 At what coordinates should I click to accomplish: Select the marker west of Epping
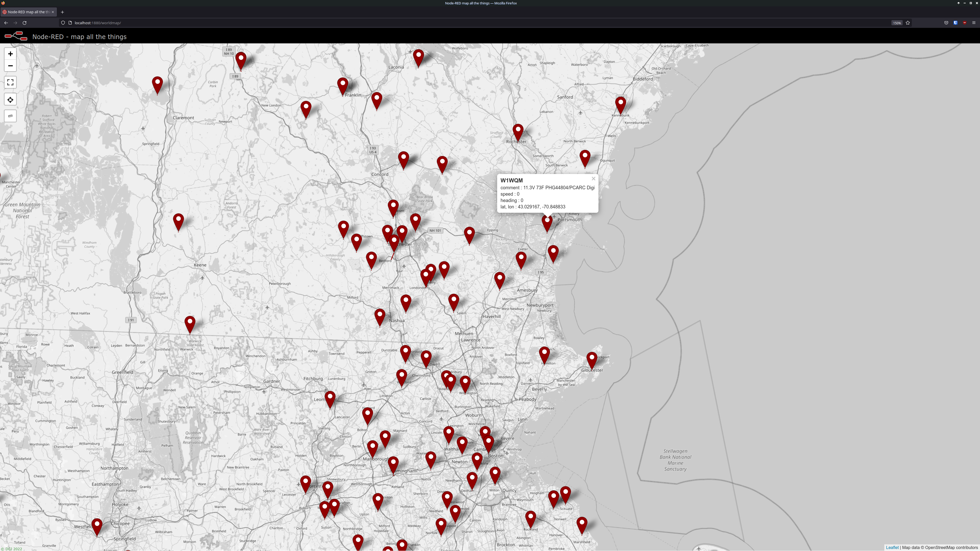click(x=470, y=236)
